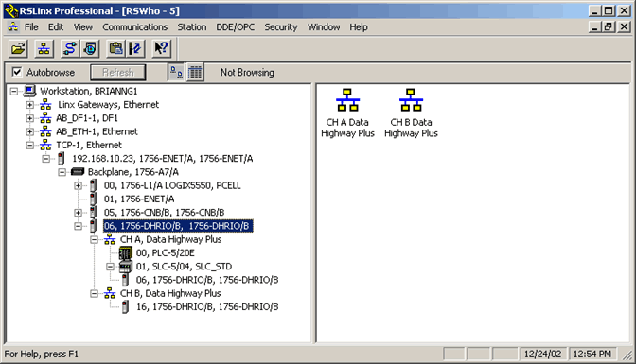The width and height of the screenshot is (636, 364).
Task: Collapse the CH A, Data Highway Plus node
Action: pos(94,239)
